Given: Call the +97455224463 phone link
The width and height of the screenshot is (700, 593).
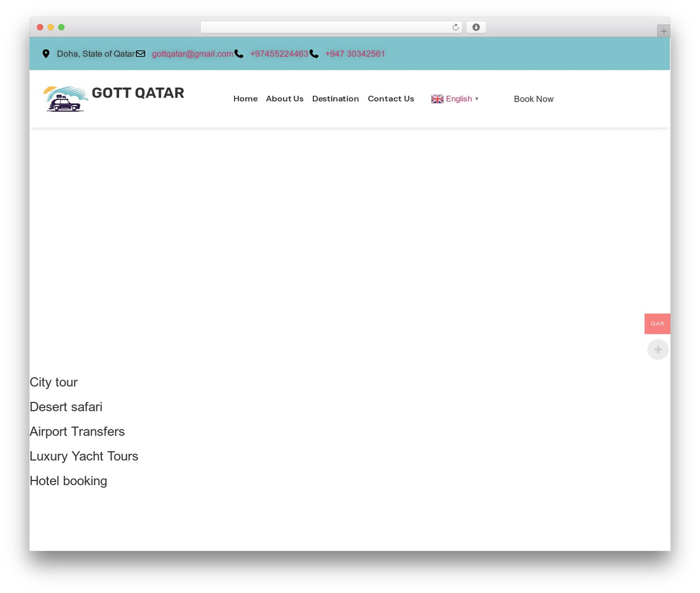Looking at the screenshot, I should [x=279, y=54].
